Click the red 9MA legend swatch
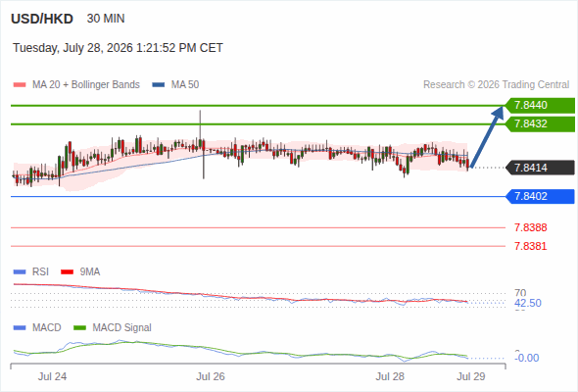578x392 pixels. click(67, 272)
